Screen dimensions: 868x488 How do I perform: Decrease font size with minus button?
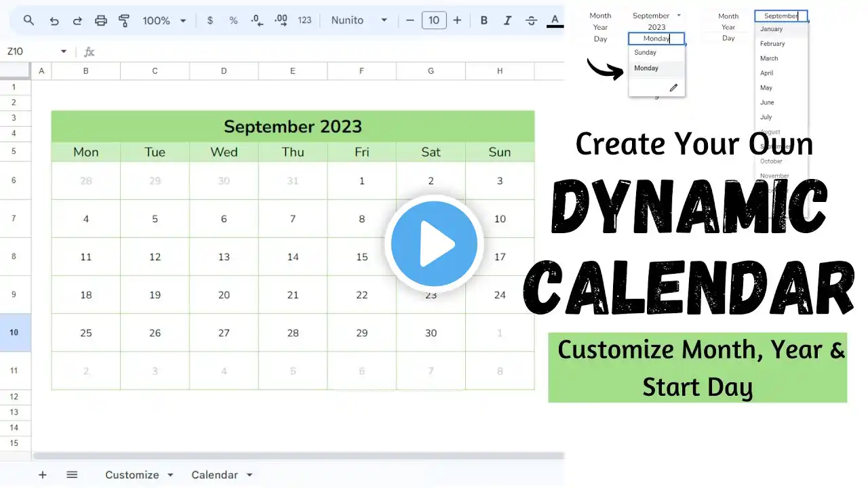pos(410,20)
